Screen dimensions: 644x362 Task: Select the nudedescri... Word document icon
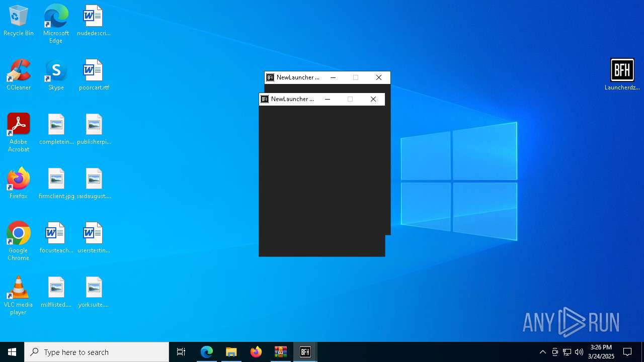pyautogui.click(x=94, y=21)
